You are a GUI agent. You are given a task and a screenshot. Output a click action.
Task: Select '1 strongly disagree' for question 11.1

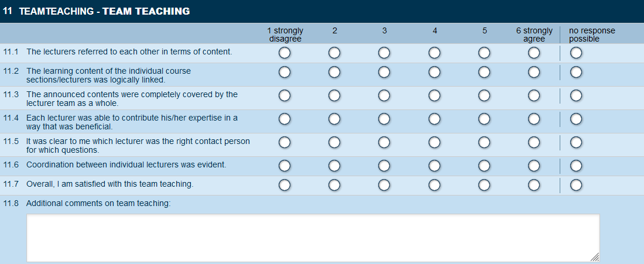pos(285,53)
